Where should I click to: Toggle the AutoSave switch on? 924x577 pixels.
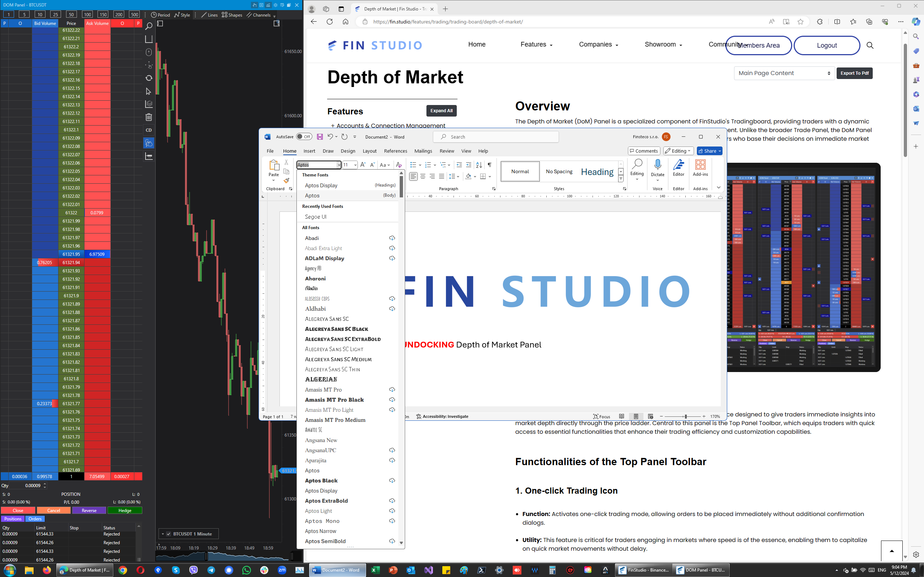(304, 137)
